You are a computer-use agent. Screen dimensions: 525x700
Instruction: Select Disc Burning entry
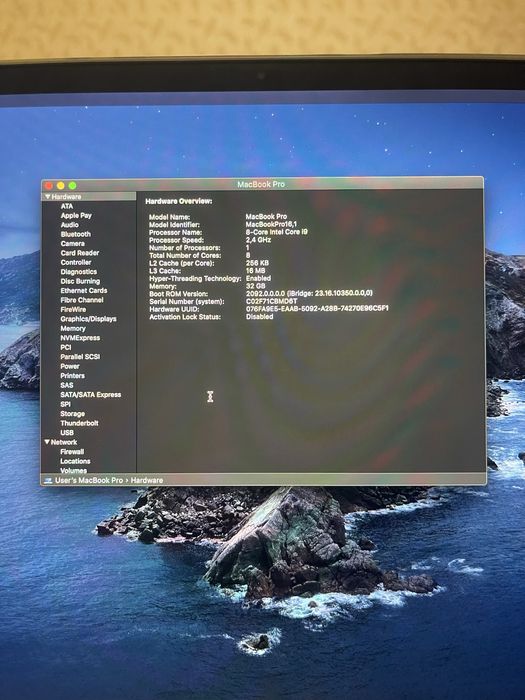80,281
